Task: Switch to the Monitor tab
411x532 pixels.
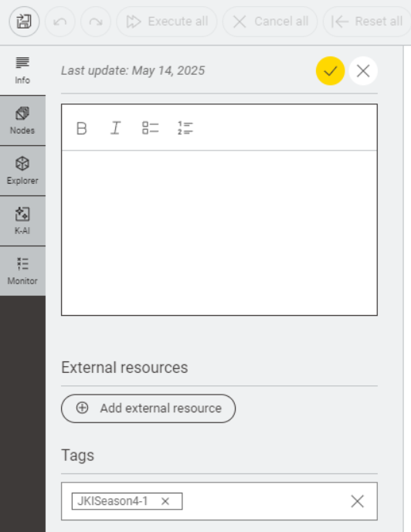Action: point(22,272)
